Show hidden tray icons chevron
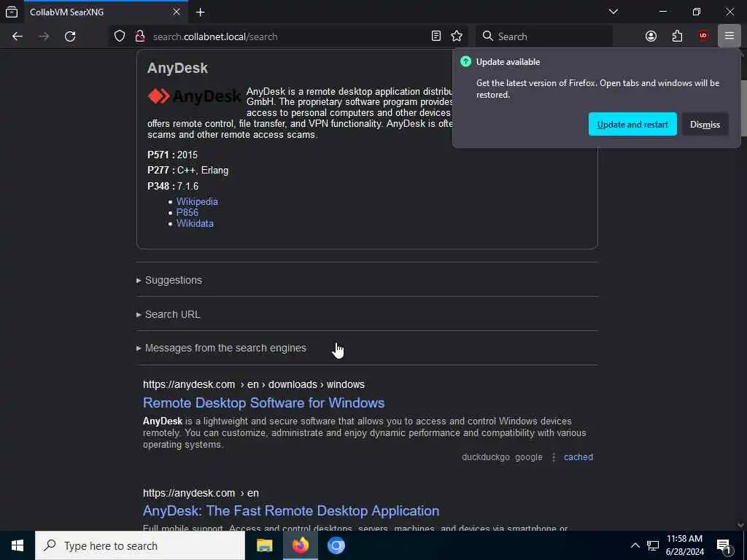747x560 pixels. pyautogui.click(x=635, y=545)
